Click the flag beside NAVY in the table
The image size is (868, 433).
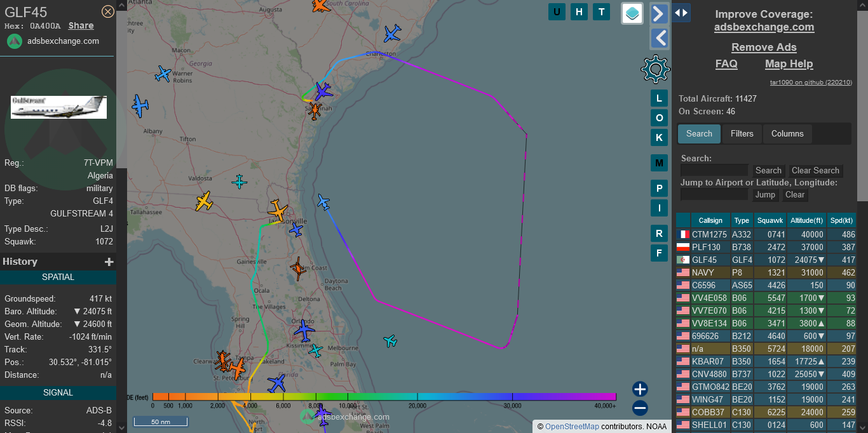click(x=683, y=272)
